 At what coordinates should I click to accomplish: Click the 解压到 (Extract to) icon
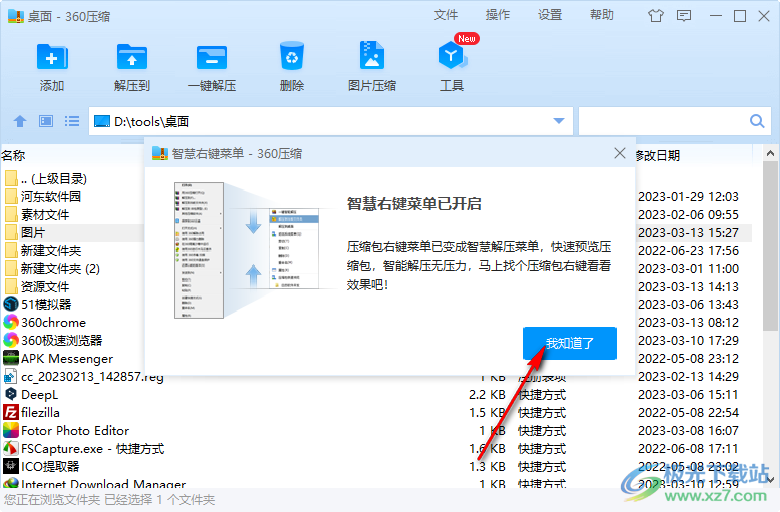pos(131,57)
